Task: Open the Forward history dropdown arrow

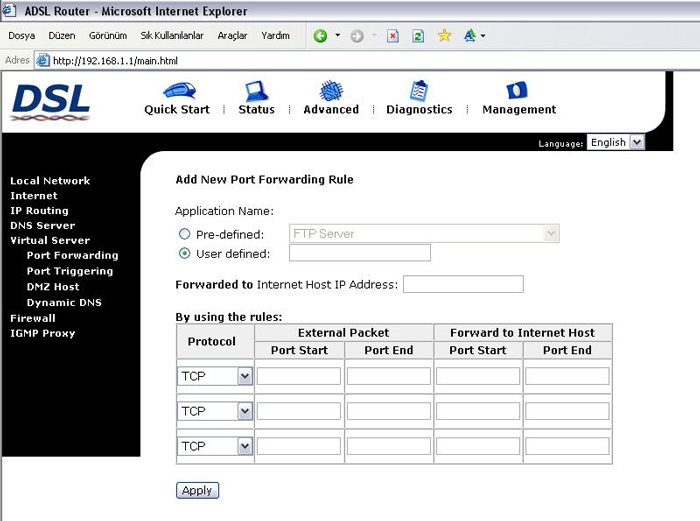Action: [x=374, y=35]
